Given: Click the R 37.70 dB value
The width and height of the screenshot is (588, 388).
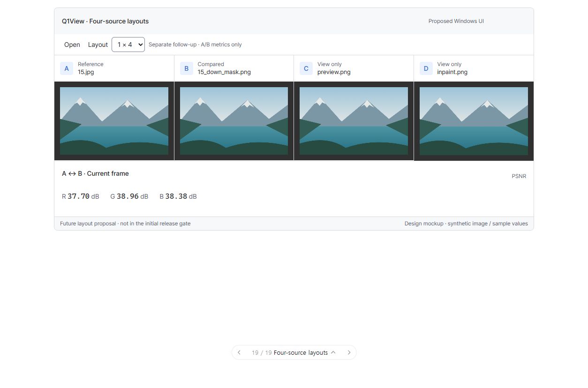Looking at the screenshot, I should [81, 196].
